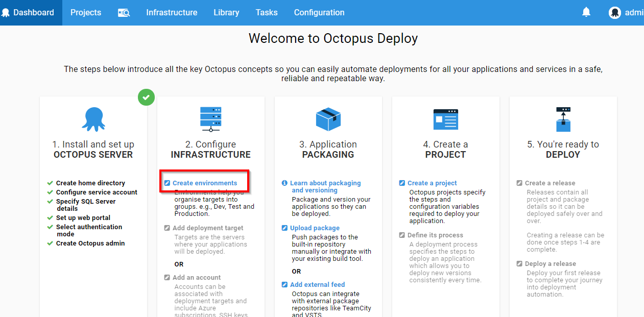Click the green completed checkmark badge
Screen dimensions: 644x317
pos(147,97)
